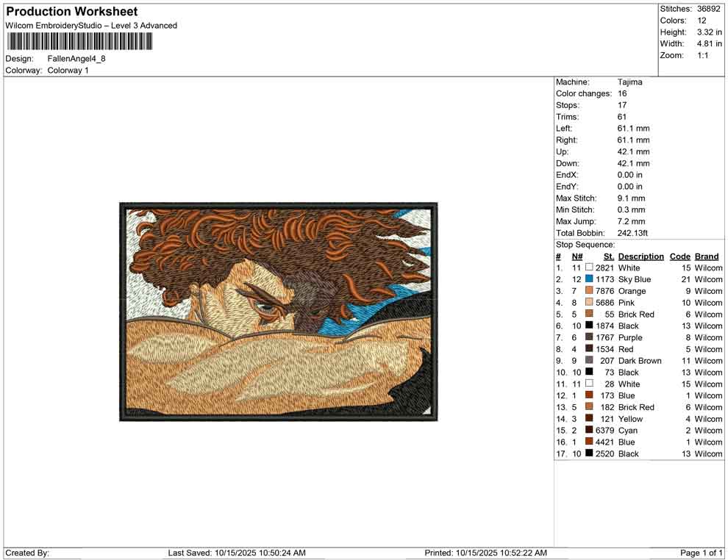Click 'Red' description in stop 8
728x560 pixels.
pos(626,349)
